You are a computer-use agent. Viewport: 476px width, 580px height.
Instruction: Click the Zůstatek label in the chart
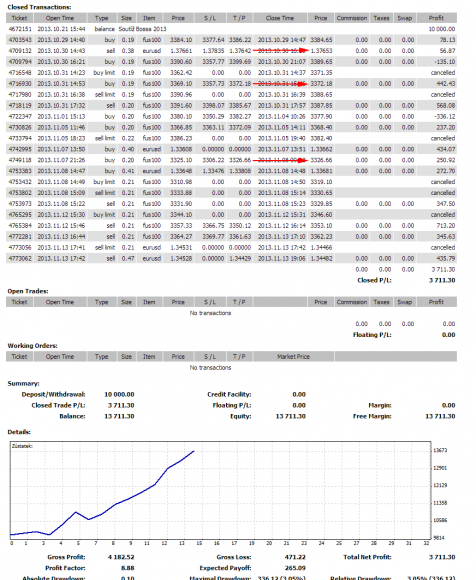click(x=22, y=446)
